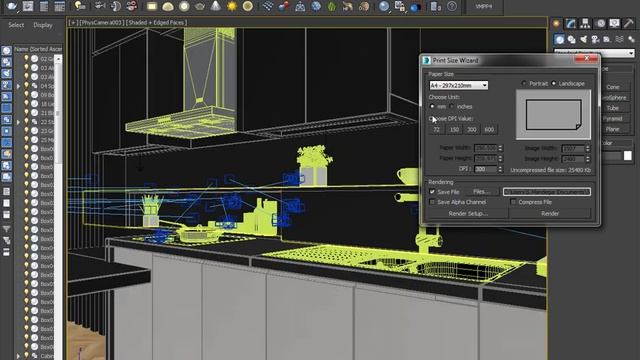640x360 pixels.
Task: Click the Render button in Print Size Wizard
Action: pyautogui.click(x=550, y=213)
